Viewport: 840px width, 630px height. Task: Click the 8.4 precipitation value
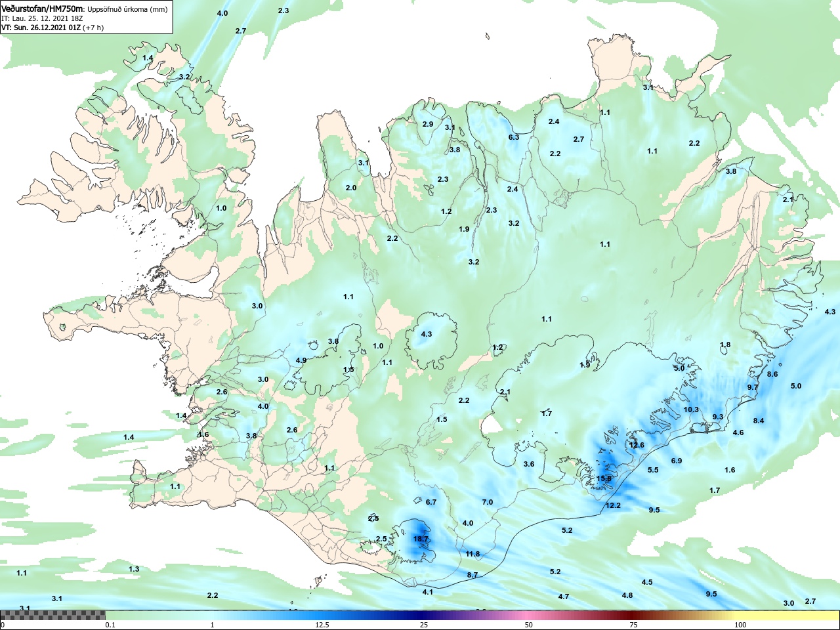(x=759, y=421)
